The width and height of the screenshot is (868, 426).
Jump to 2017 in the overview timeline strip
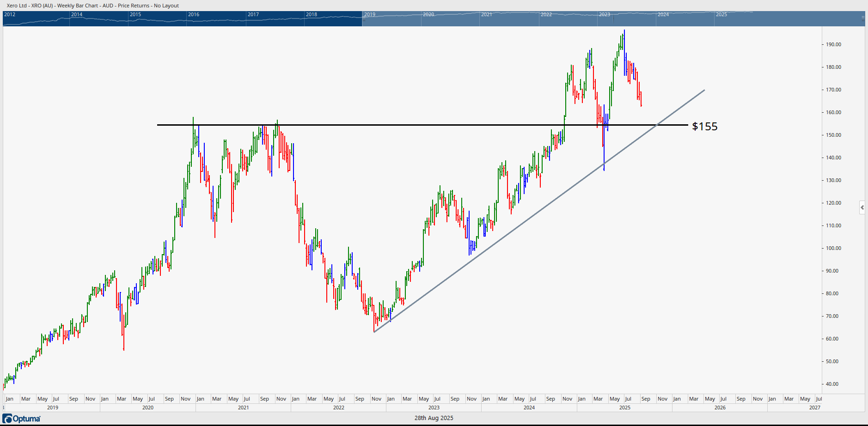(253, 14)
